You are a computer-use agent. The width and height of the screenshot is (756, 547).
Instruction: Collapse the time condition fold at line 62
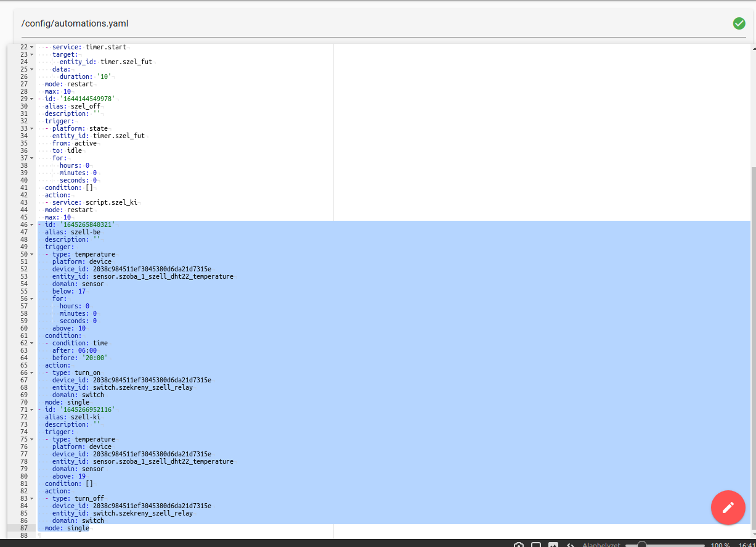pyautogui.click(x=33, y=343)
